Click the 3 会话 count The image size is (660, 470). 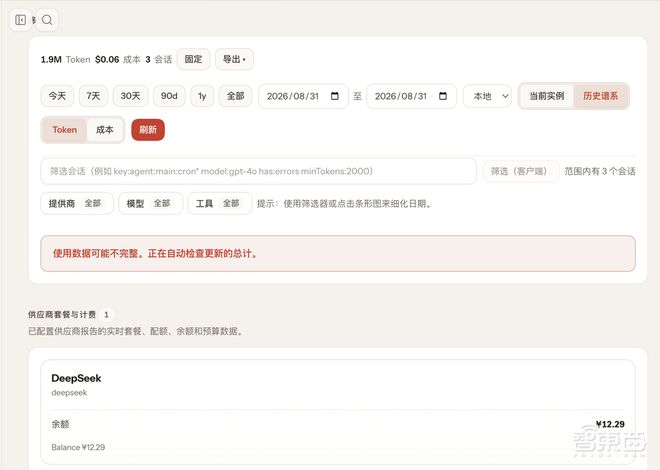[159, 59]
